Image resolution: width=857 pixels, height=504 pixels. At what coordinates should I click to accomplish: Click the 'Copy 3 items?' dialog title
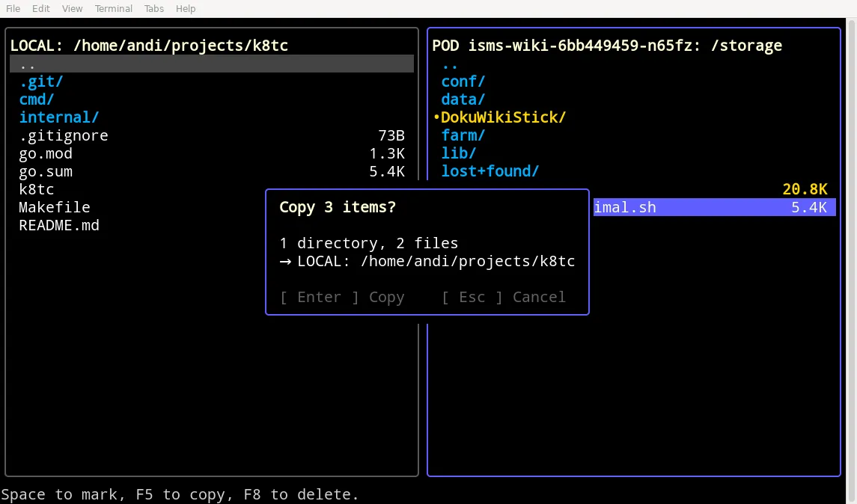tap(338, 207)
